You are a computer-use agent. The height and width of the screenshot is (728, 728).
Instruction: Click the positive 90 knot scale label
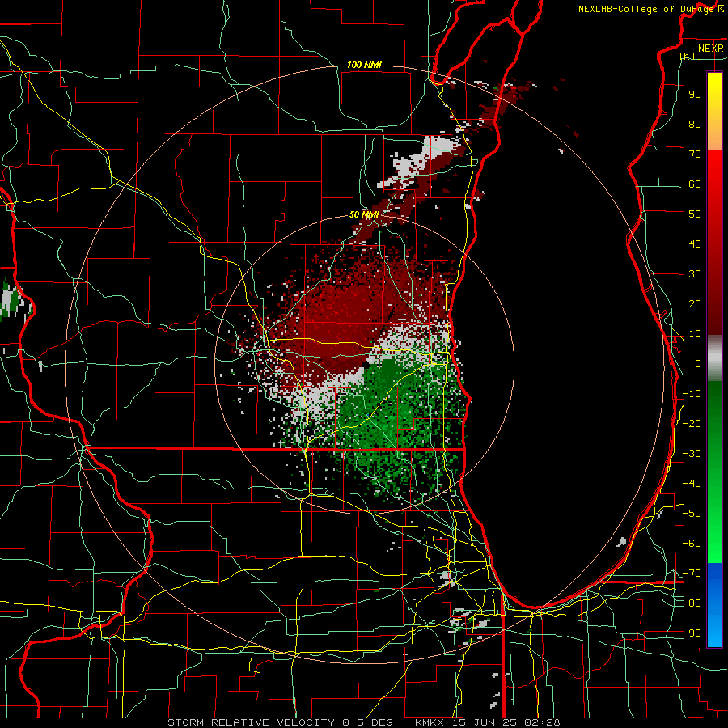click(x=695, y=95)
